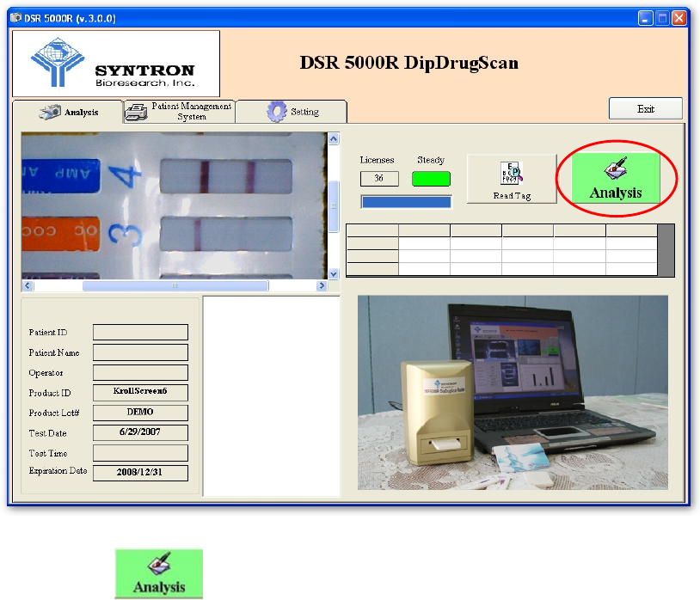Close the DSR 5000R window
The image size is (700, 600).
(x=679, y=18)
